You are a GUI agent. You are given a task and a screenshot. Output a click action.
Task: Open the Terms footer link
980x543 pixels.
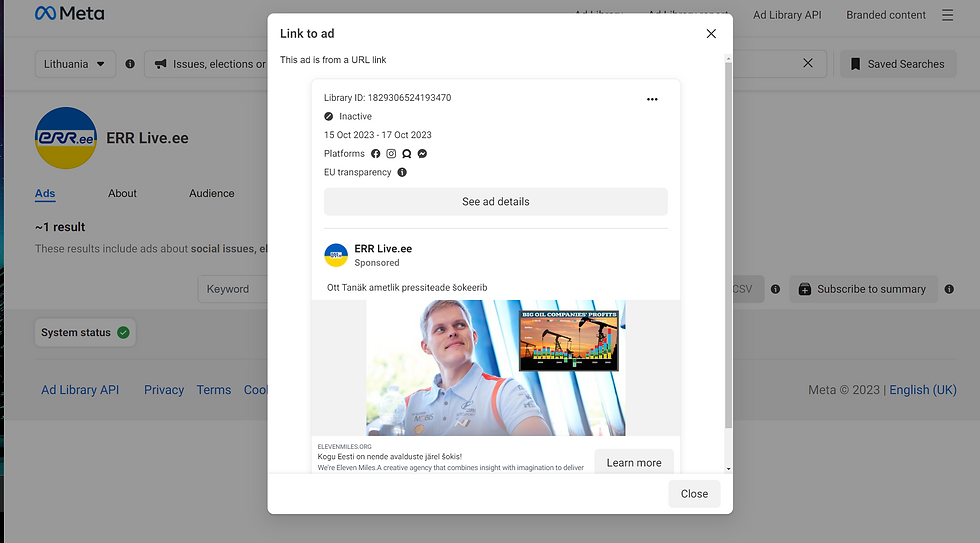[214, 390]
